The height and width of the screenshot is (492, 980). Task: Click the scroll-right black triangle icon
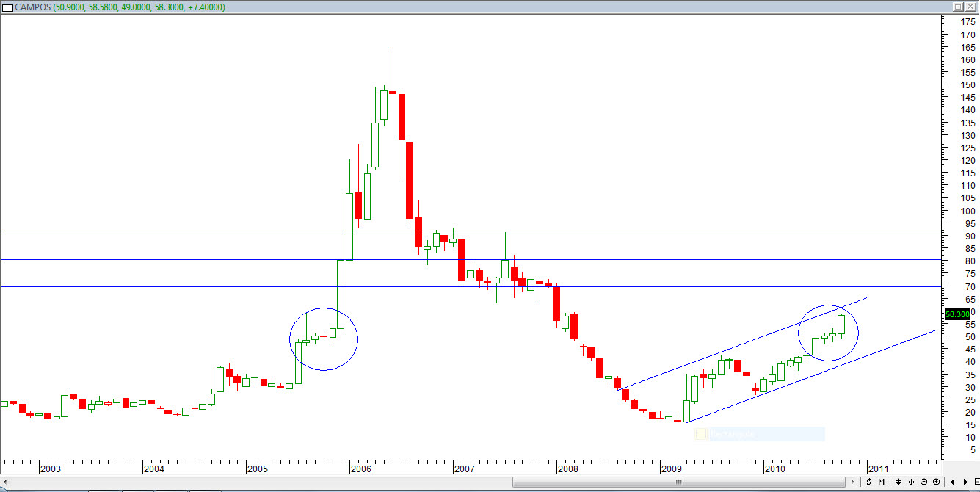(965, 482)
